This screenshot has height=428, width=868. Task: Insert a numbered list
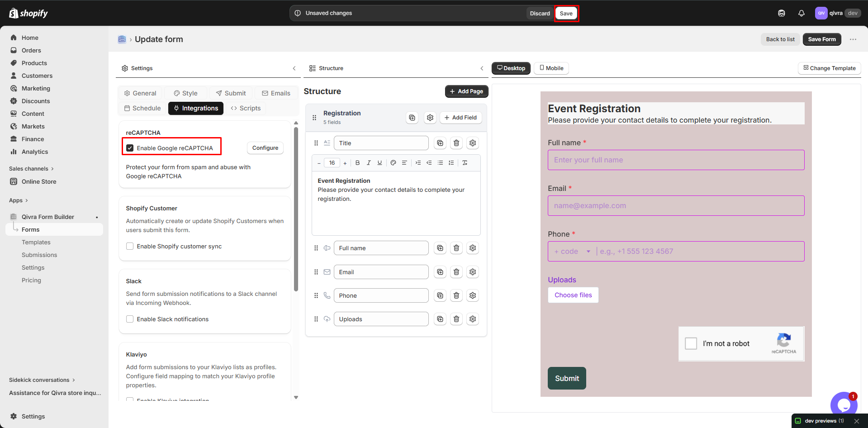click(x=451, y=163)
